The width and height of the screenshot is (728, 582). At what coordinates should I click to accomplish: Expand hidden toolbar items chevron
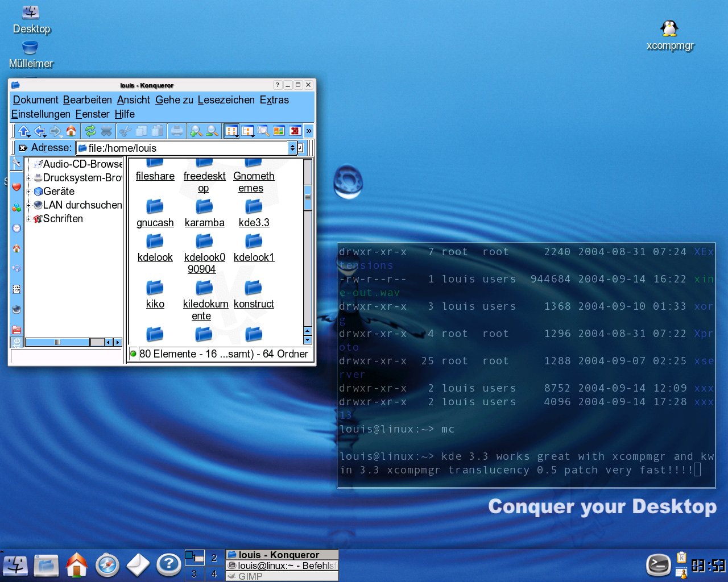click(309, 131)
